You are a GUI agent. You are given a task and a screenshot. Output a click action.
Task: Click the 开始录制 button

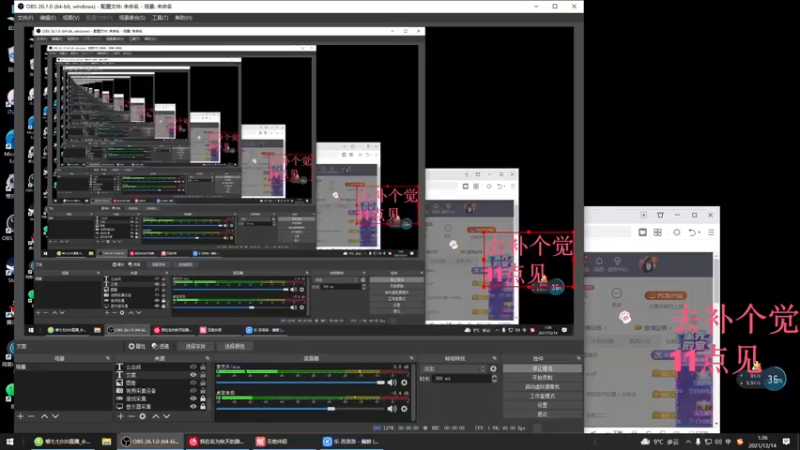(x=542, y=378)
